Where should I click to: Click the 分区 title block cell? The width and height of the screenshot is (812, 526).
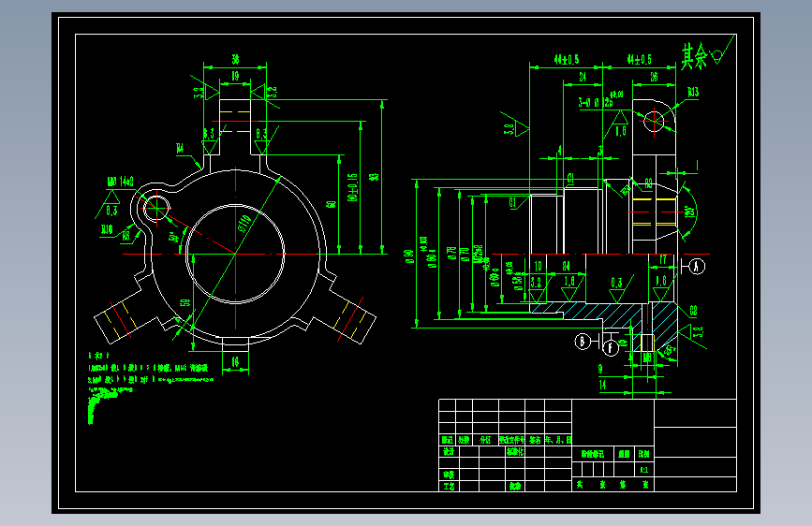click(485, 440)
